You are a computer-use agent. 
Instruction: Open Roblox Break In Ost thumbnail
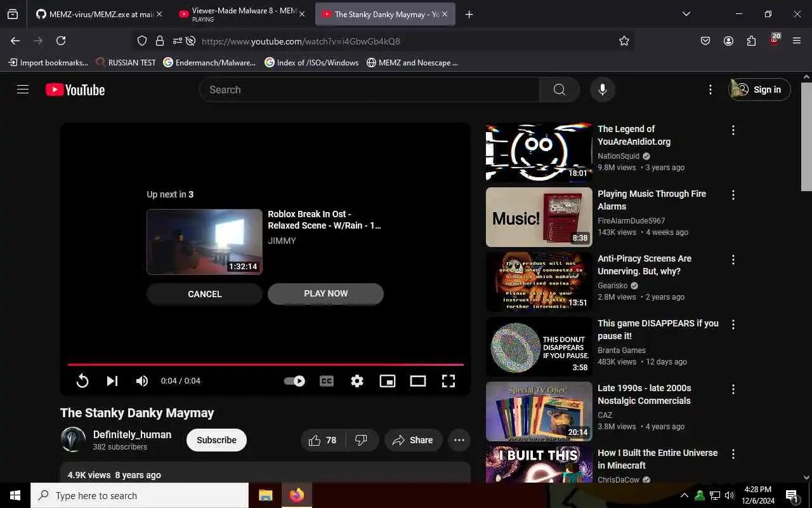[204, 242]
